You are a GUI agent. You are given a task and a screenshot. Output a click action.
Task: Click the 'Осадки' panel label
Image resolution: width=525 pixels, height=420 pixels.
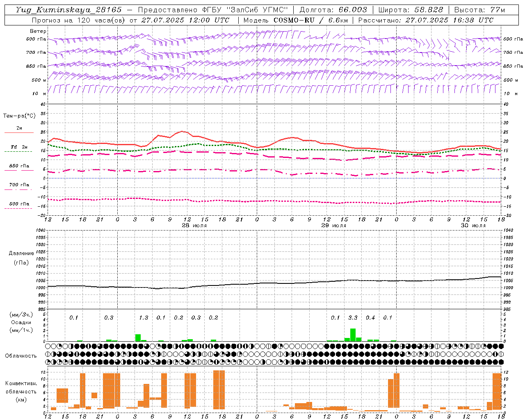[x=21, y=322]
